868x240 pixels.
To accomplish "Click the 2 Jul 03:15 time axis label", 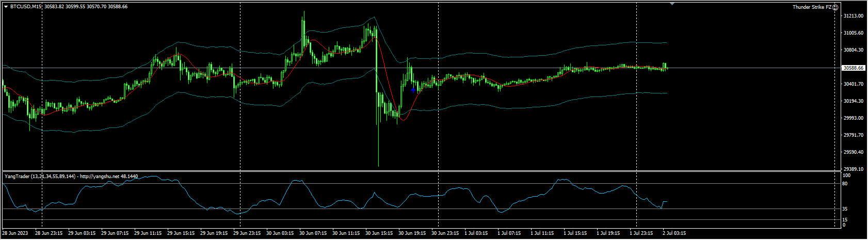I will pos(674,233).
